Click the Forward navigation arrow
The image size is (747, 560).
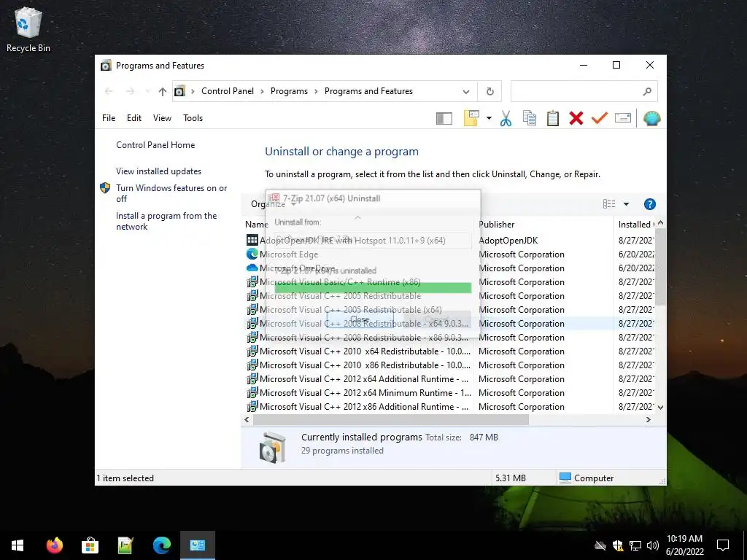click(x=130, y=91)
